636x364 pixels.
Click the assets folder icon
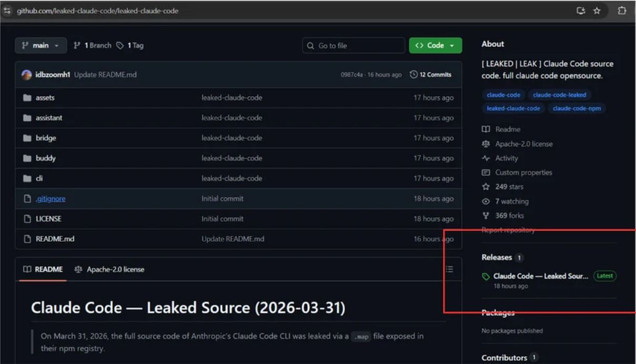tap(27, 98)
